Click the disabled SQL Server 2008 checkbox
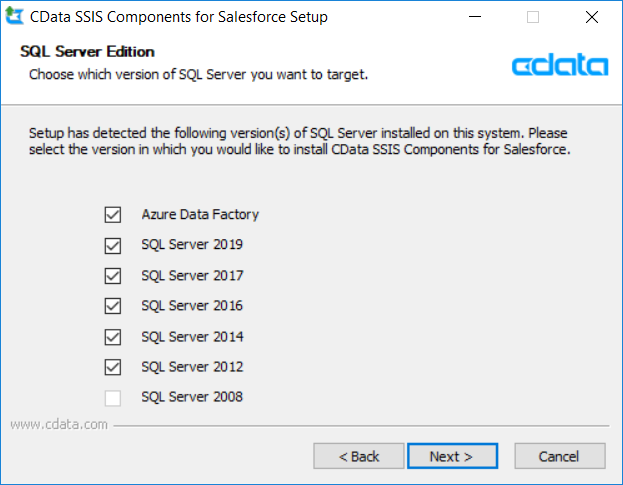 [x=113, y=398]
